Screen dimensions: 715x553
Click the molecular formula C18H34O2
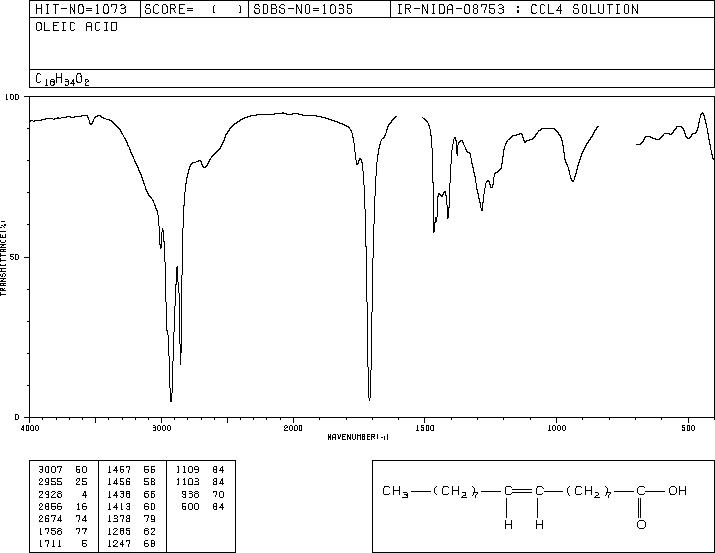pos(62,79)
